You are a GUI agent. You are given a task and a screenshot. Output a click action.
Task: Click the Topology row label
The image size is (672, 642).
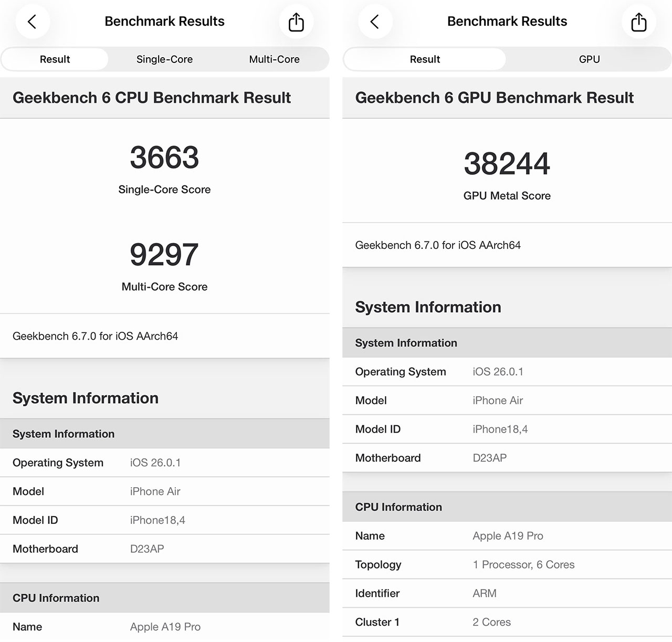[378, 565]
